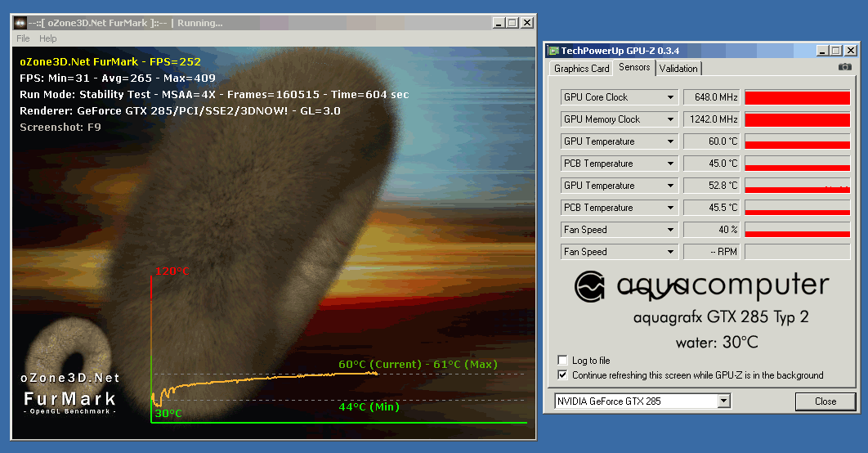Screen dimensions: 868x453
Task: Click the 648.0 MHz value field
Action: tap(712, 97)
